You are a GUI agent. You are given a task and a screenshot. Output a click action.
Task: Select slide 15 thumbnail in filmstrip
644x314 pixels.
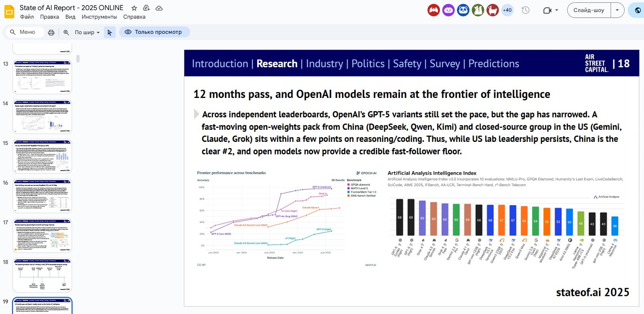click(x=42, y=156)
